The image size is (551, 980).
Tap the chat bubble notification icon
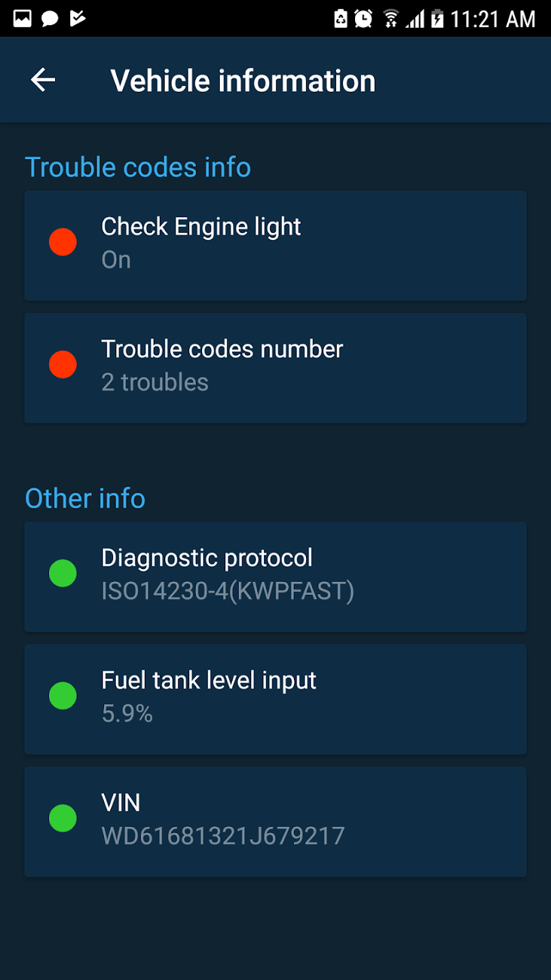pos(50,18)
